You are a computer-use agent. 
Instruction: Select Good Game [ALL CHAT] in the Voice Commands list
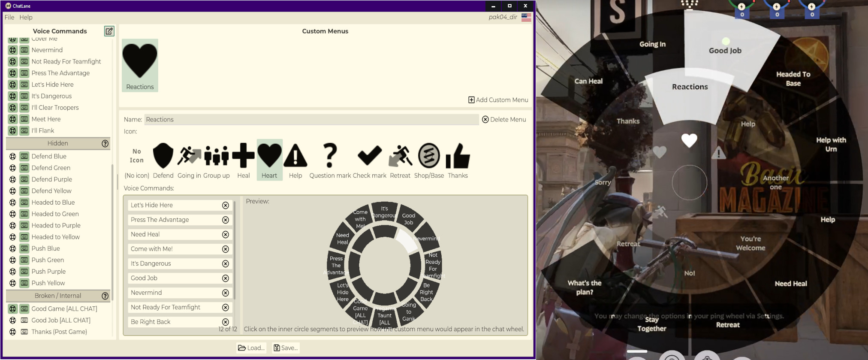[x=64, y=309]
